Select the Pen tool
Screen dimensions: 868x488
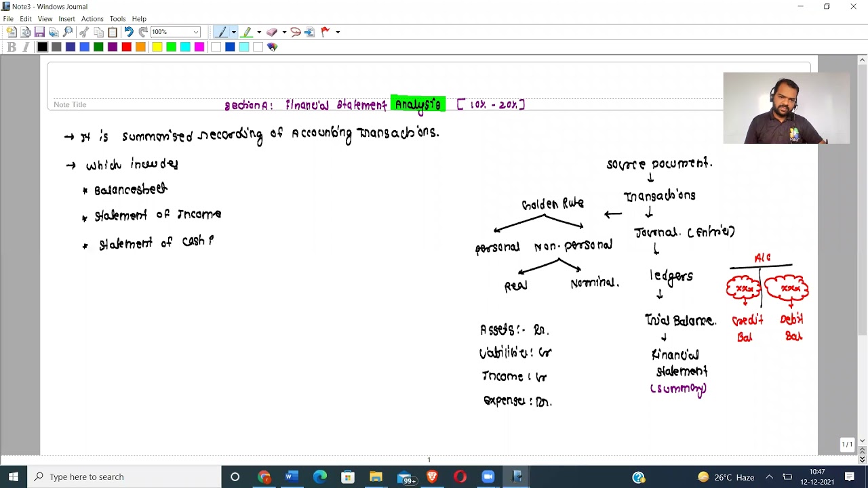(x=221, y=32)
